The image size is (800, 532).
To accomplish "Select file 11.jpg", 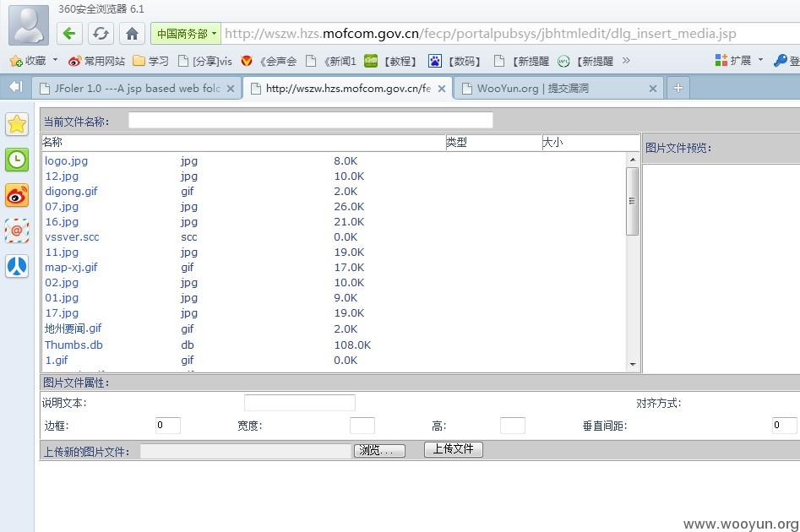I will [62, 252].
